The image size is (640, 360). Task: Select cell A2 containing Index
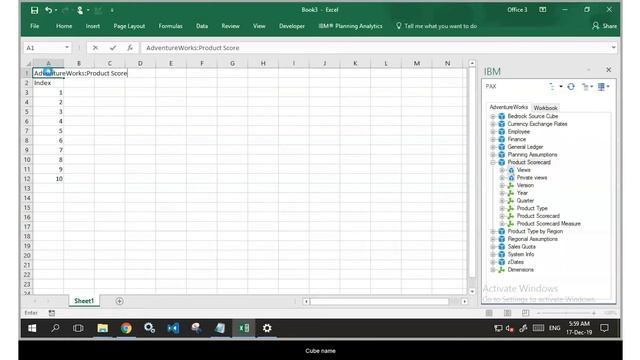[x=48, y=83]
